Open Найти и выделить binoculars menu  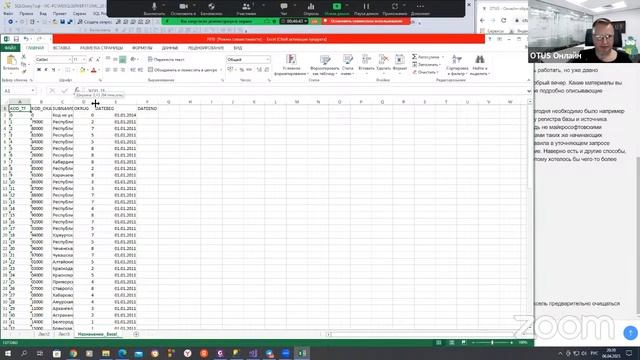point(479,65)
